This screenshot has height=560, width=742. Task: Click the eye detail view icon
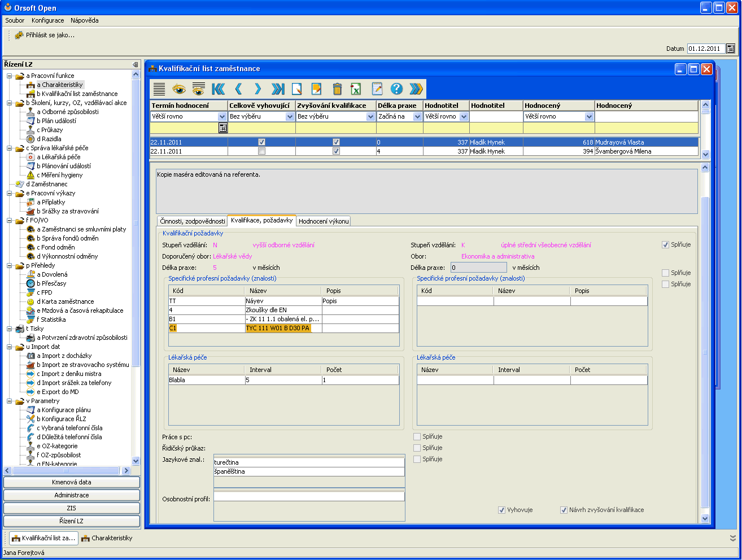179,89
